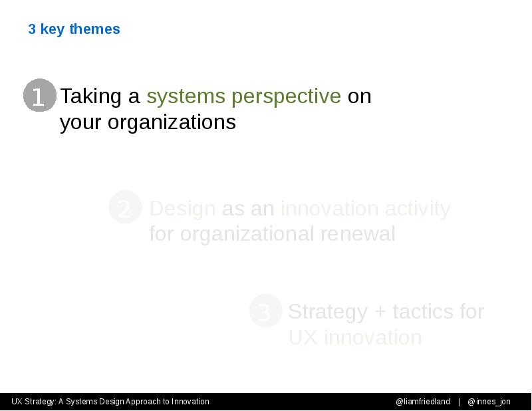Click the faded number 3 circle
This screenshot has width=532, height=411.
point(265,311)
